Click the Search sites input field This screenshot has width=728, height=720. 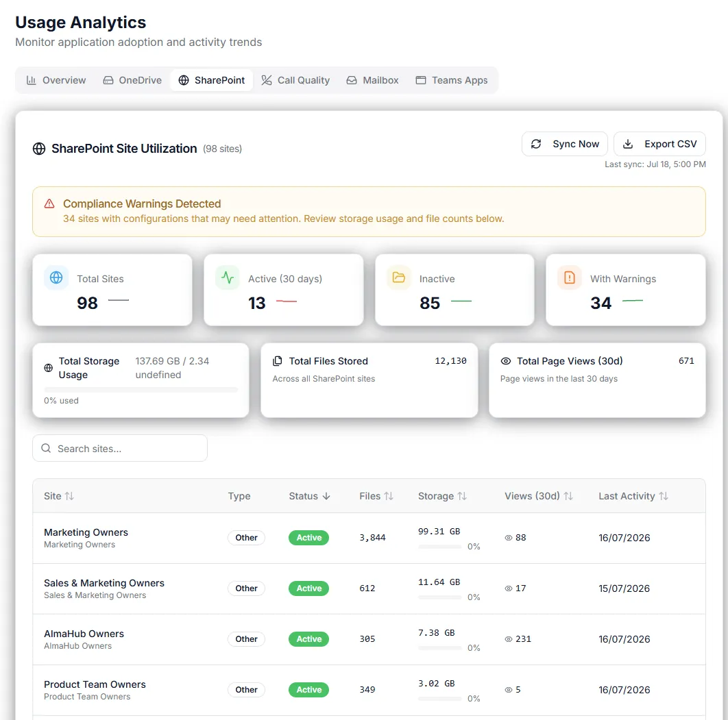(x=120, y=448)
